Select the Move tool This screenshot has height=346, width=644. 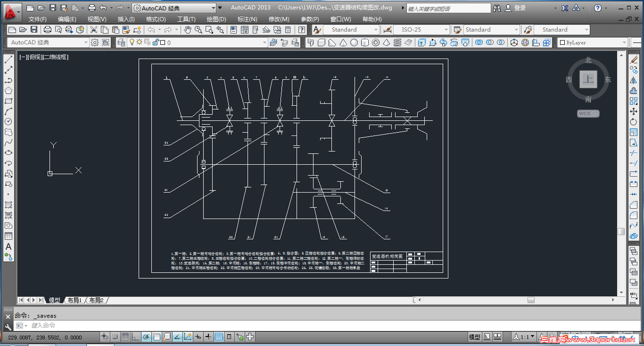click(634, 111)
